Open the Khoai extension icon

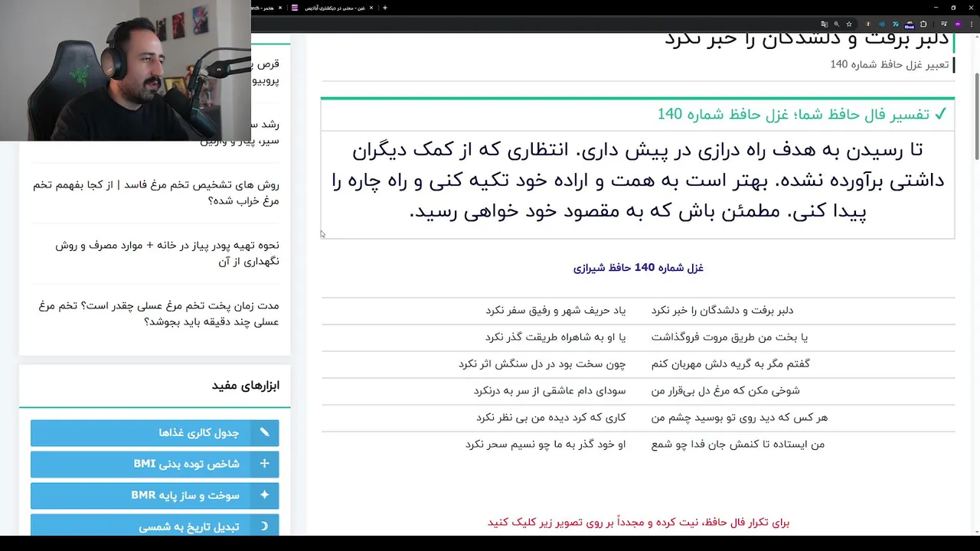pyautogui.click(x=910, y=25)
